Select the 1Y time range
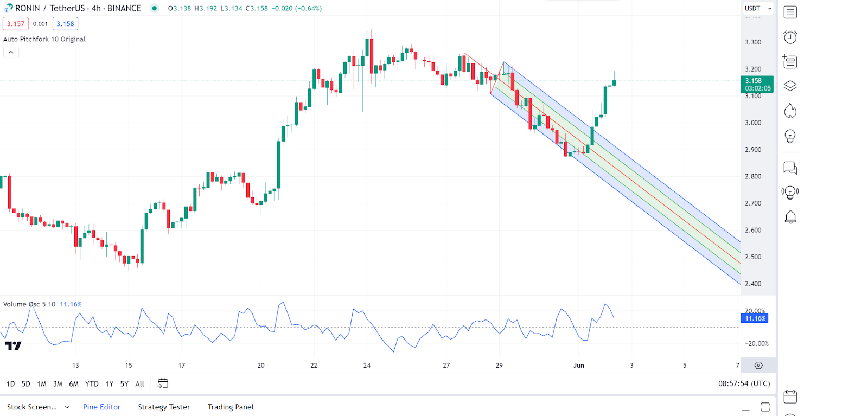 pyautogui.click(x=109, y=383)
